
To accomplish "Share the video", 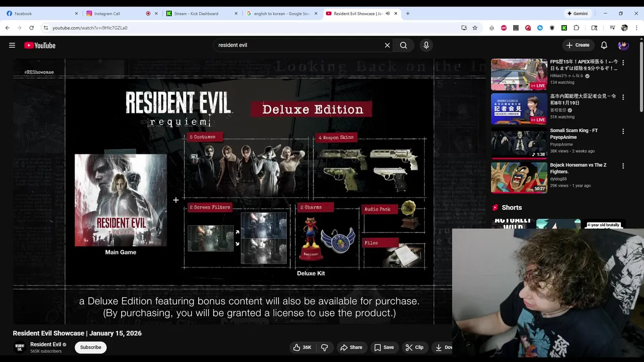I will 351,347.
